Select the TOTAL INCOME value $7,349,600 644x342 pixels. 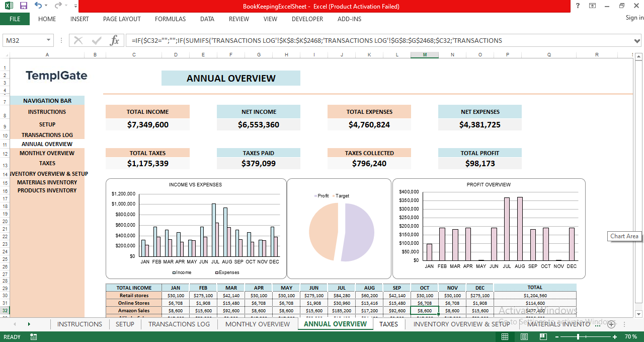coord(148,124)
